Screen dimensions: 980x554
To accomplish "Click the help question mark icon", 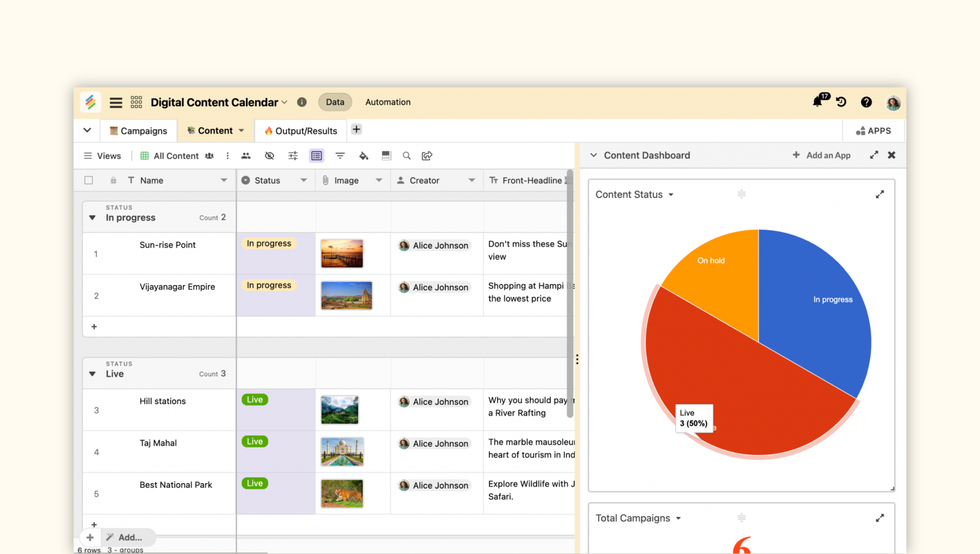I will click(866, 102).
